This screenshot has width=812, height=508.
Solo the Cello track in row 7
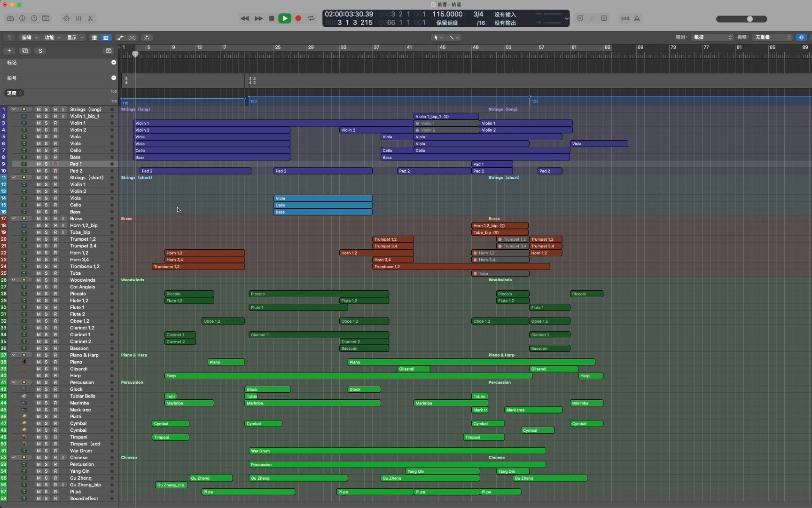point(46,150)
